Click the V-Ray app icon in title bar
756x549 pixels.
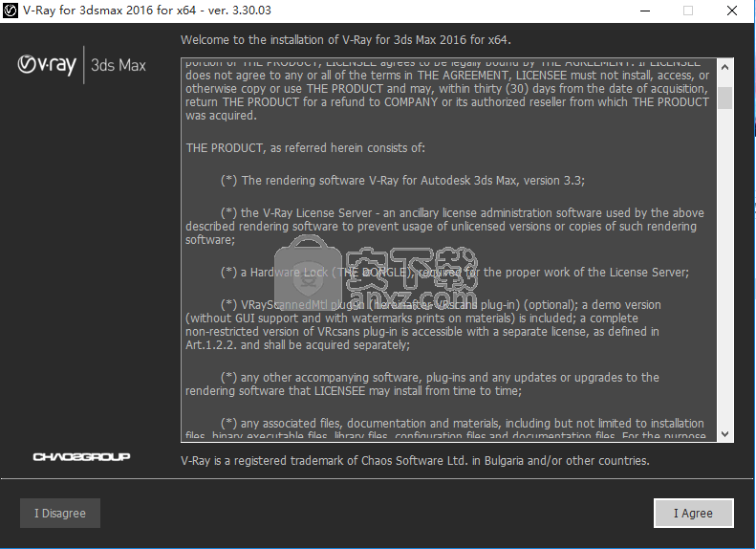click(x=11, y=11)
